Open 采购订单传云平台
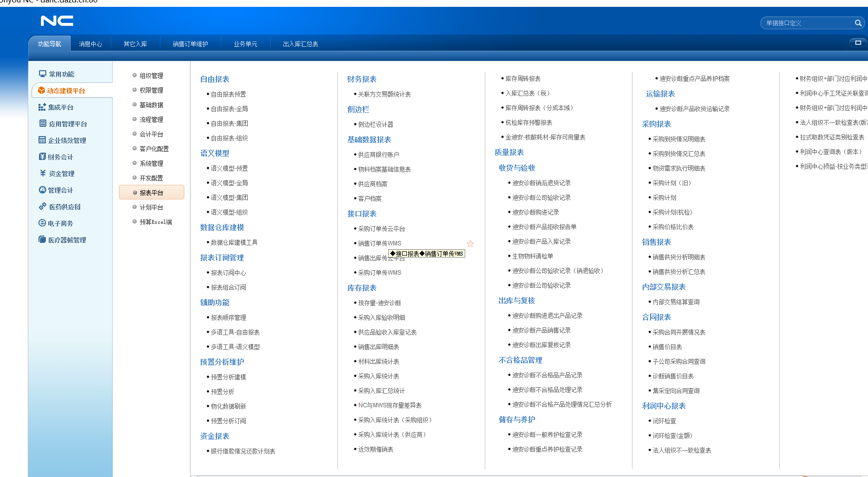Viewport: 868px width, 477px height. pyautogui.click(x=381, y=229)
